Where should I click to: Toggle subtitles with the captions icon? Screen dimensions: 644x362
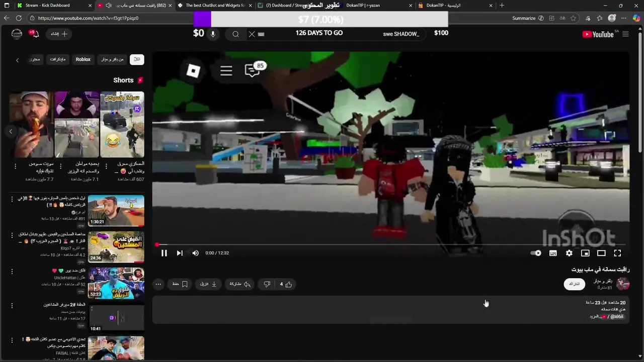click(x=553, y=253)
